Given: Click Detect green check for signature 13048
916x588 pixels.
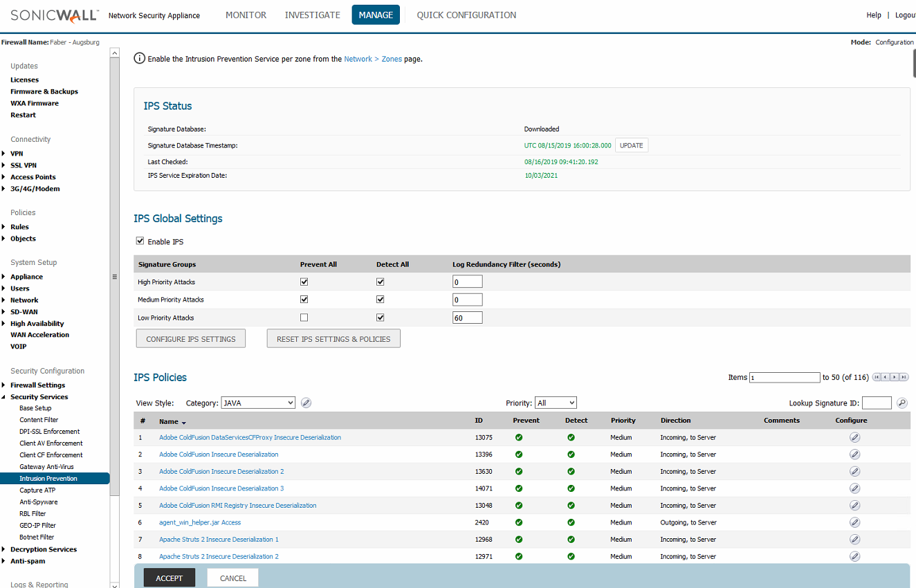Looking at the screenshot, I should tap(571, 505).
